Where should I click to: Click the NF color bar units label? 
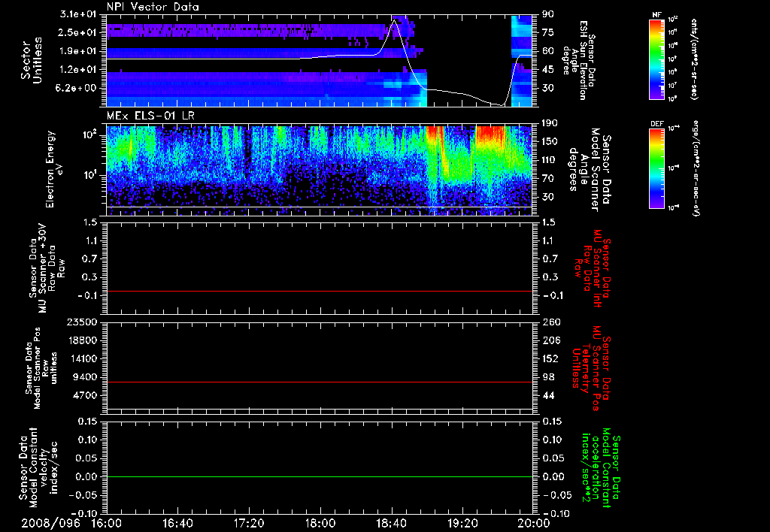(694, 59)
